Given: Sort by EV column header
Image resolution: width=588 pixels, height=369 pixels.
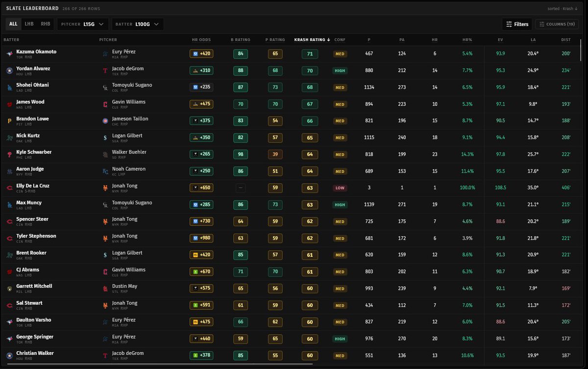Looking at the screenshot, I should [x=500, y=40].
